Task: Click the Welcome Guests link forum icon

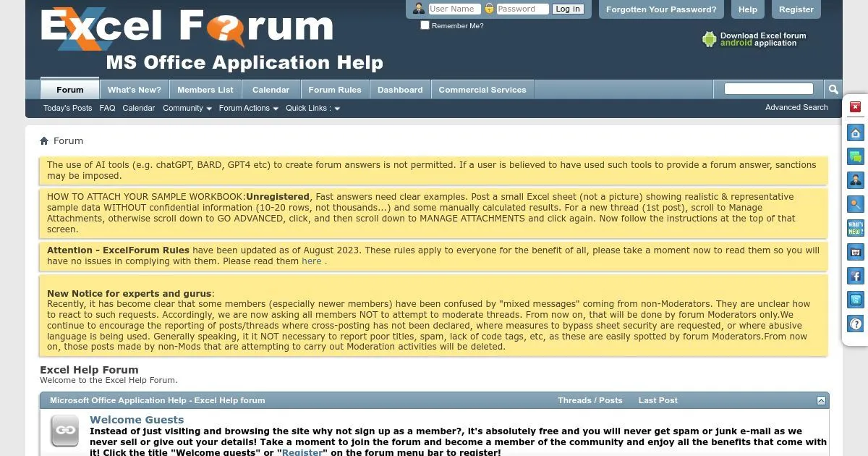Action: tap(64, 431)
